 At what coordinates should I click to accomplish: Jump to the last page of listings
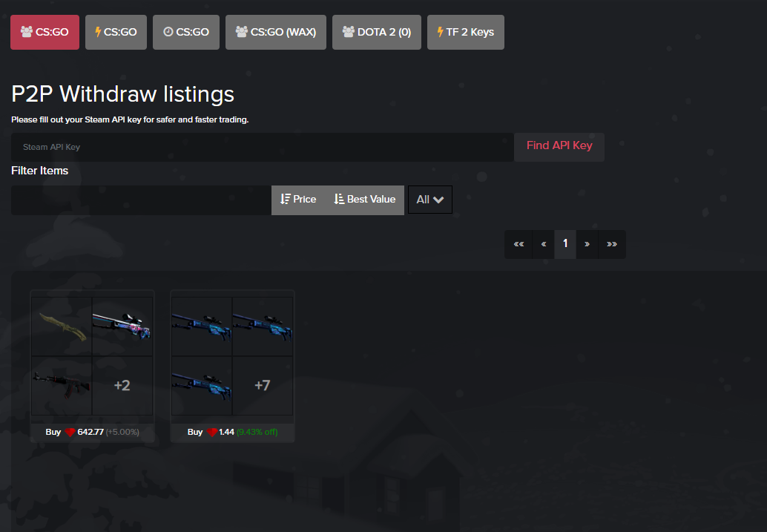point(612,243)
